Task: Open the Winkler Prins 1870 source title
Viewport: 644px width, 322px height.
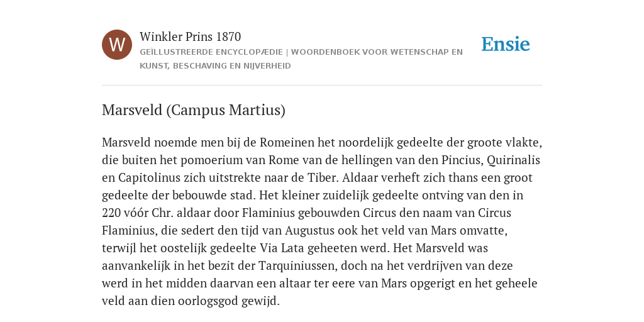Action: [x=190, y=36]
